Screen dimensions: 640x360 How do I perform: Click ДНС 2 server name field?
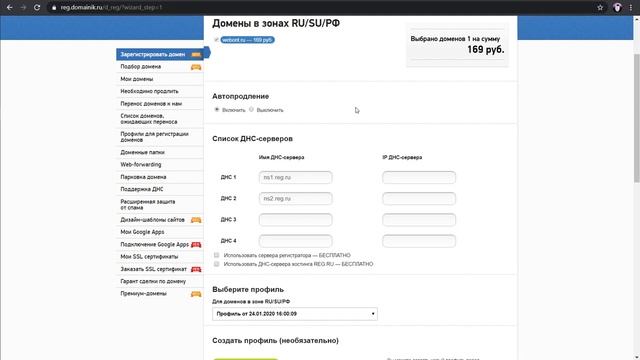pos(296,199)
